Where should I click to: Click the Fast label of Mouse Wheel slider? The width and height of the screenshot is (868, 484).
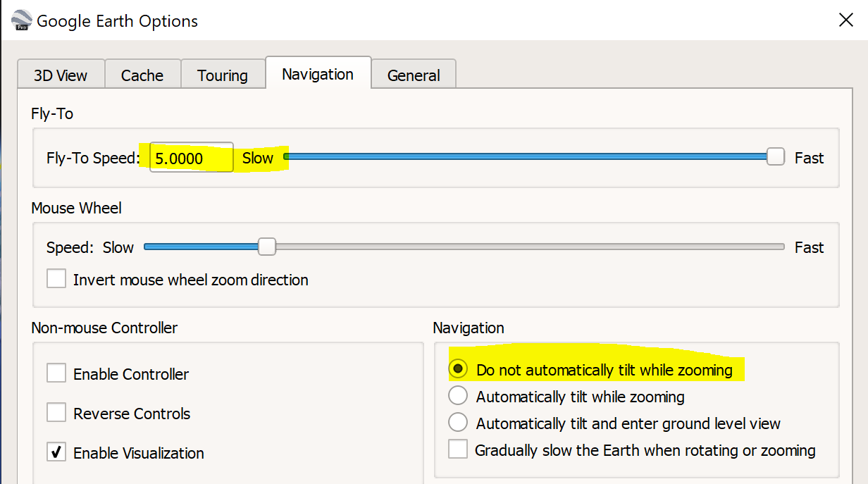(809, 247)
